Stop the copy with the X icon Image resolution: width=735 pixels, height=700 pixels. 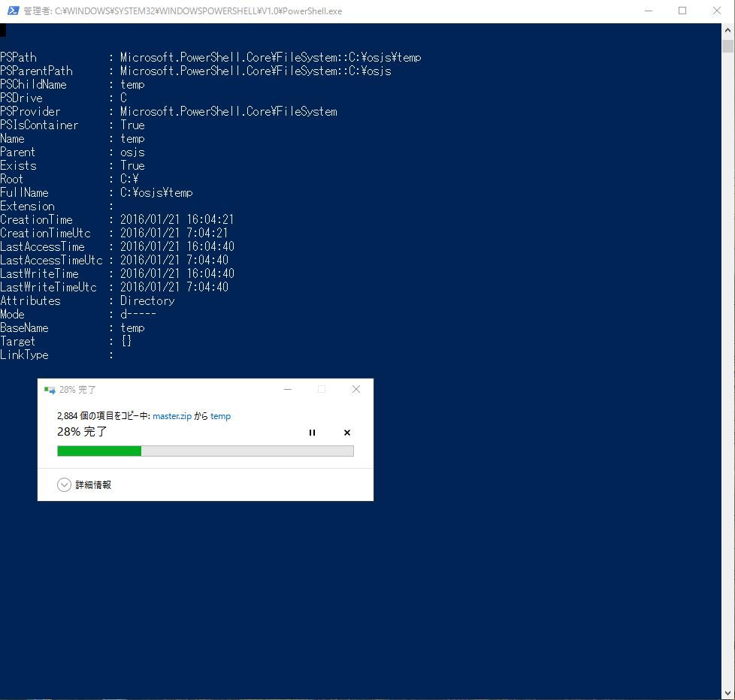tap(347, 433)
